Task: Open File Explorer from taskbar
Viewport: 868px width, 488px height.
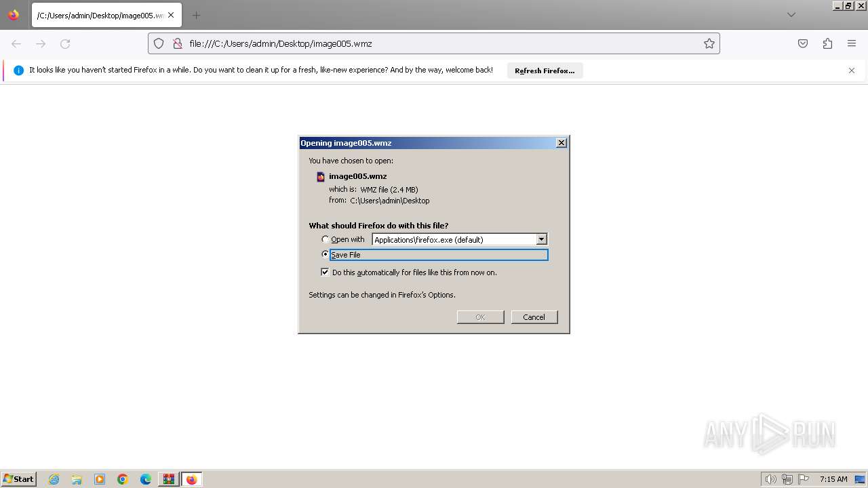Action: pyautogui.click(x=77, y=479)
